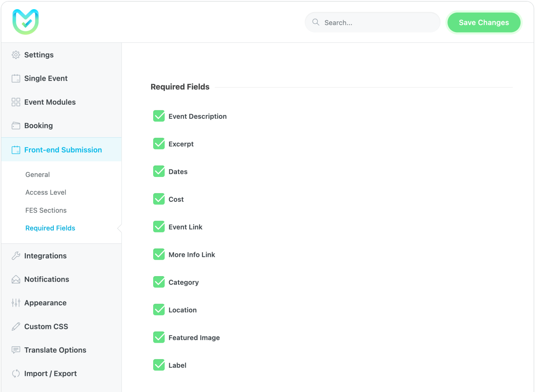Click the Integrations wrench icon
The height and width of the screenshot is (392, 536).
[x=16, y=256]
